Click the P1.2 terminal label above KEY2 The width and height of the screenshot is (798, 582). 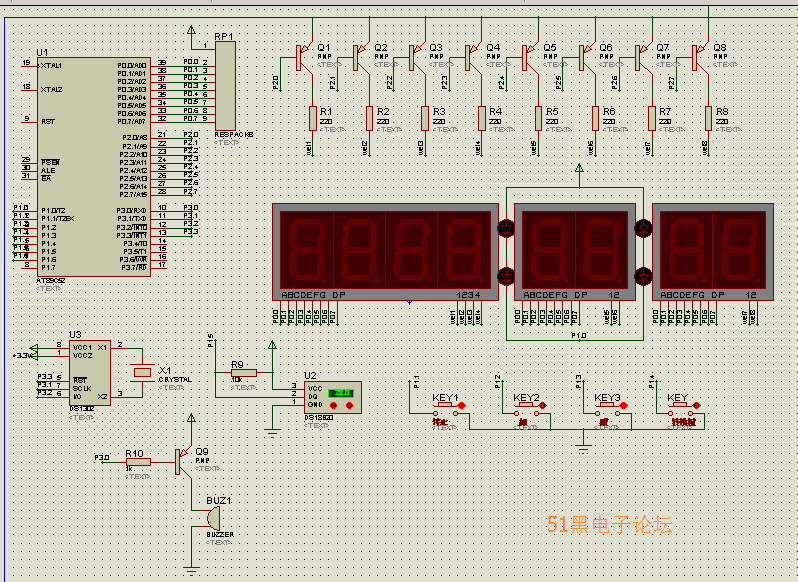tap(497, 382)
